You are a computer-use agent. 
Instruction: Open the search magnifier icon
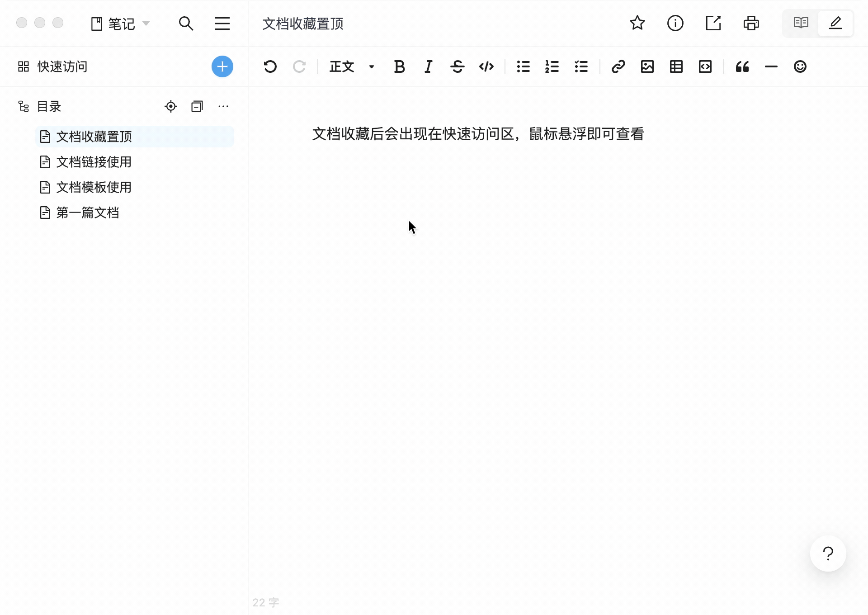[x=186, y=23]
